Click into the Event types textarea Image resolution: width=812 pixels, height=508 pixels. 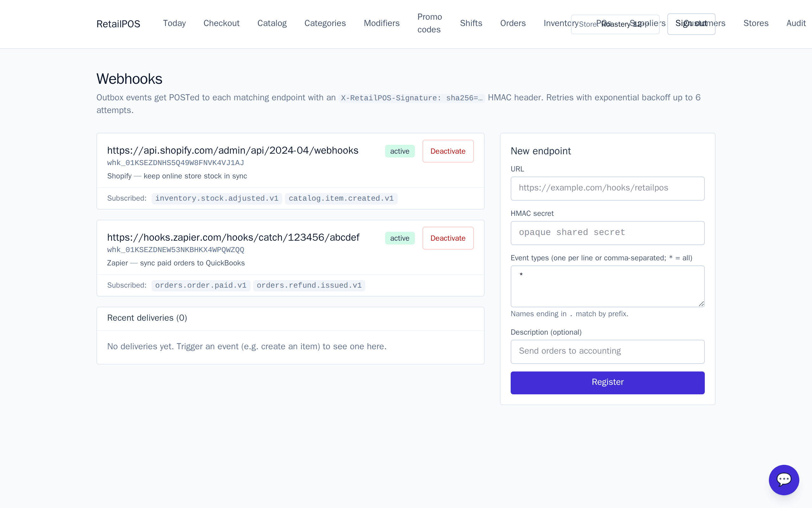[x=607, y=286]
